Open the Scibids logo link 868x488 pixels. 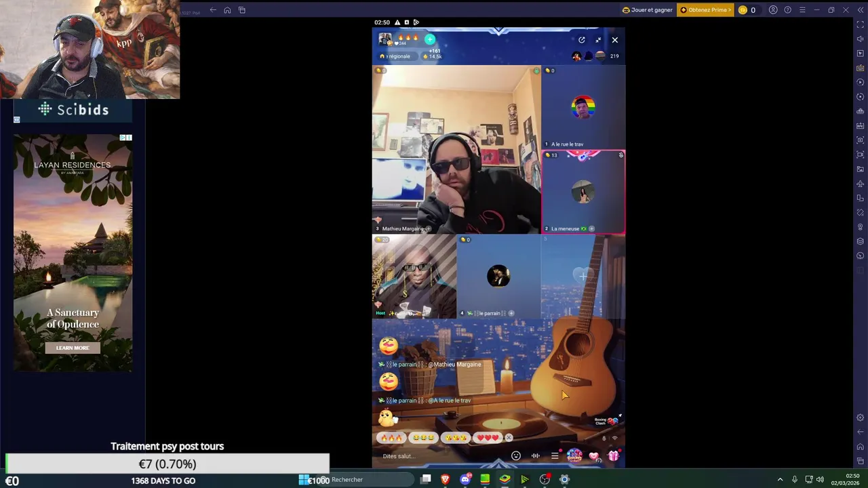pos(73,109)
